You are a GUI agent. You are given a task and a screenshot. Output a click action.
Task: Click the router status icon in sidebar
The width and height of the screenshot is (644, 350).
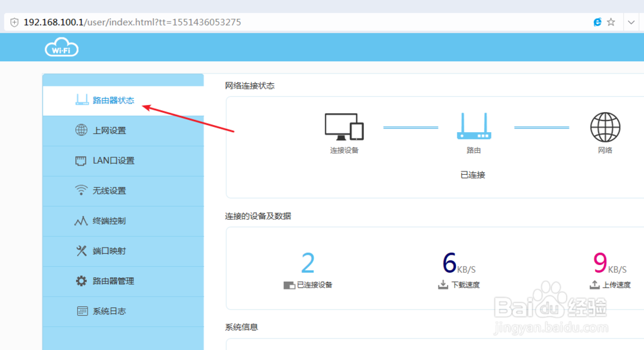(82, 100)
